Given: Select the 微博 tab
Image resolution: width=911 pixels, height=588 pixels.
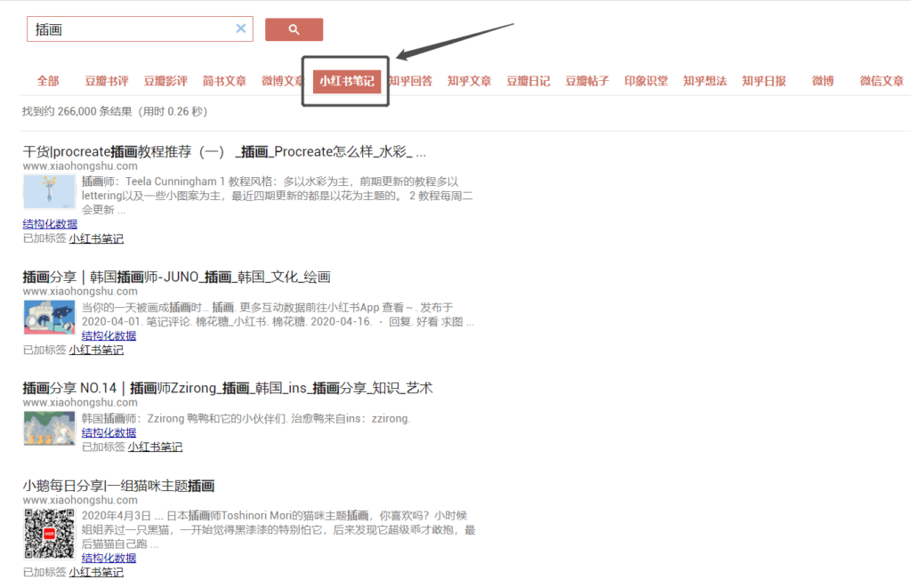Looking at the screenshot, I should [x=823, y=81].
